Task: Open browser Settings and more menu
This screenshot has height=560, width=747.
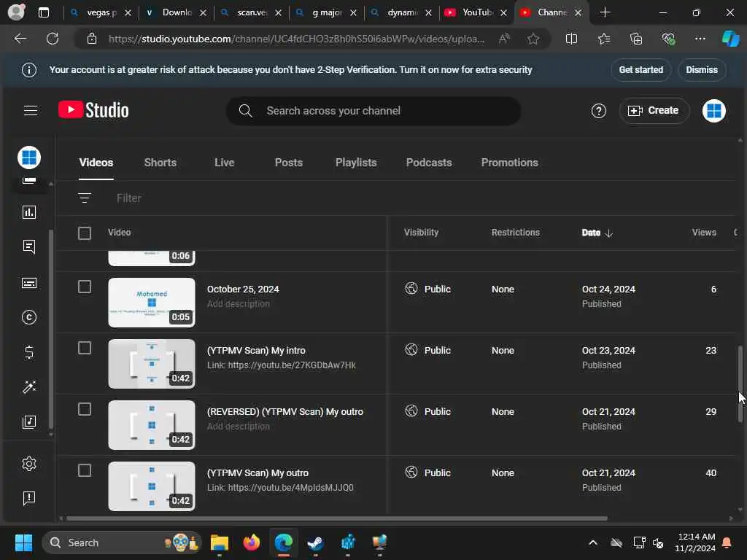Action: (x=700, y=39)
